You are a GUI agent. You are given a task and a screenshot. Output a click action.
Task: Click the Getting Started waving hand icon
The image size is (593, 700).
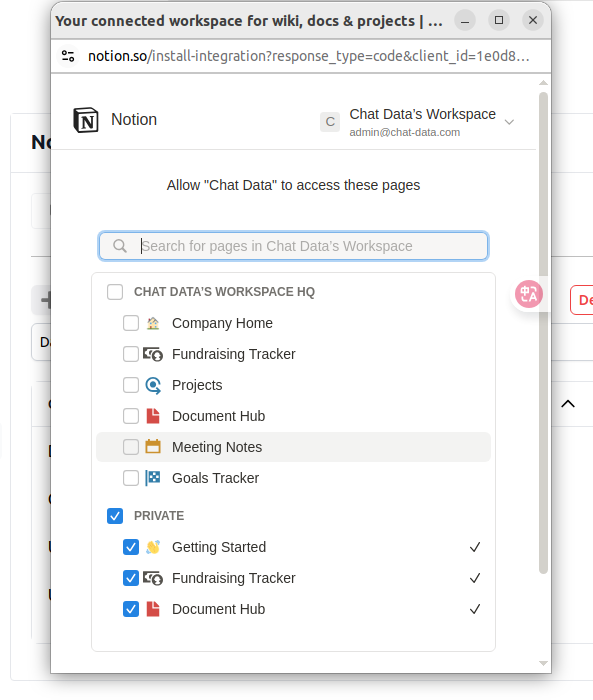pyautogui.click(x=153, y=547)
